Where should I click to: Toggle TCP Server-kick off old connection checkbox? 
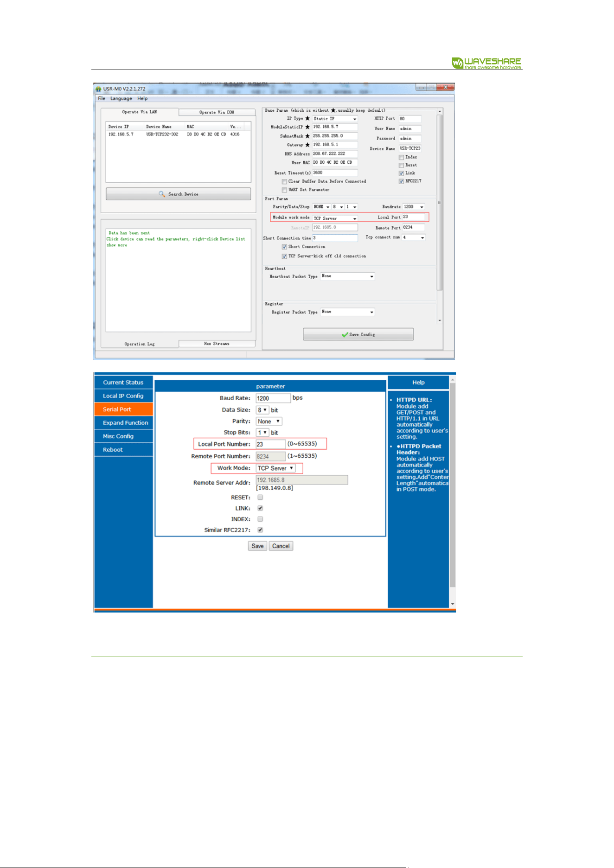(x=284, y=256)
